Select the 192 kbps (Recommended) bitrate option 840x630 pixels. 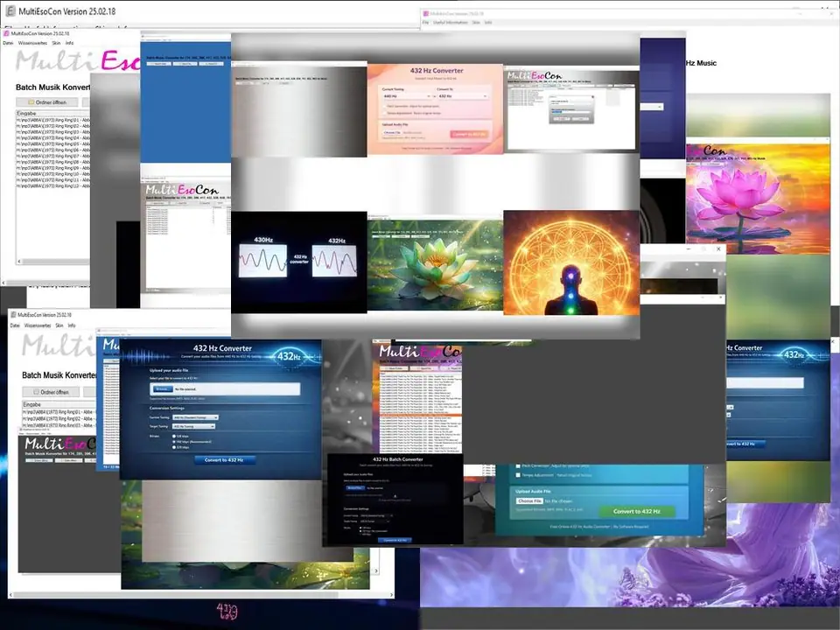174,441
